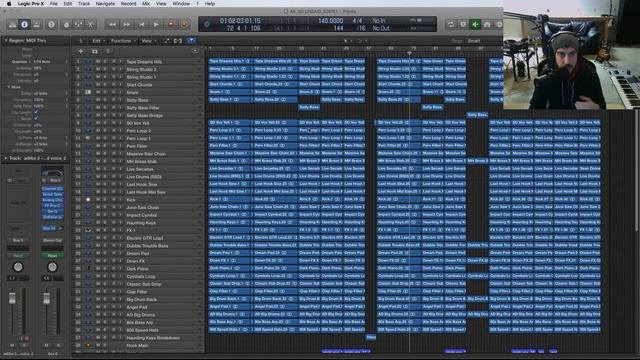Open the Window menu
This screenshot has height=360, width=640.
click(x=181, y=4)
